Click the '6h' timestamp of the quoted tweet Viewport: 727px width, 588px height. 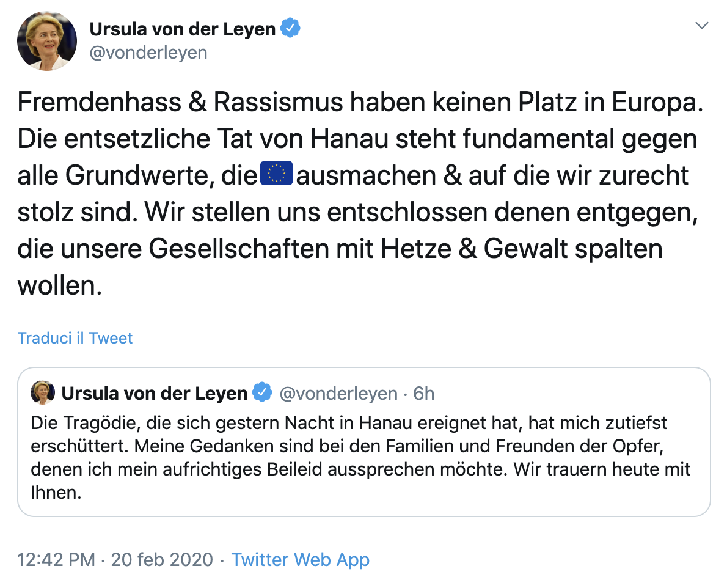point(424,393)
